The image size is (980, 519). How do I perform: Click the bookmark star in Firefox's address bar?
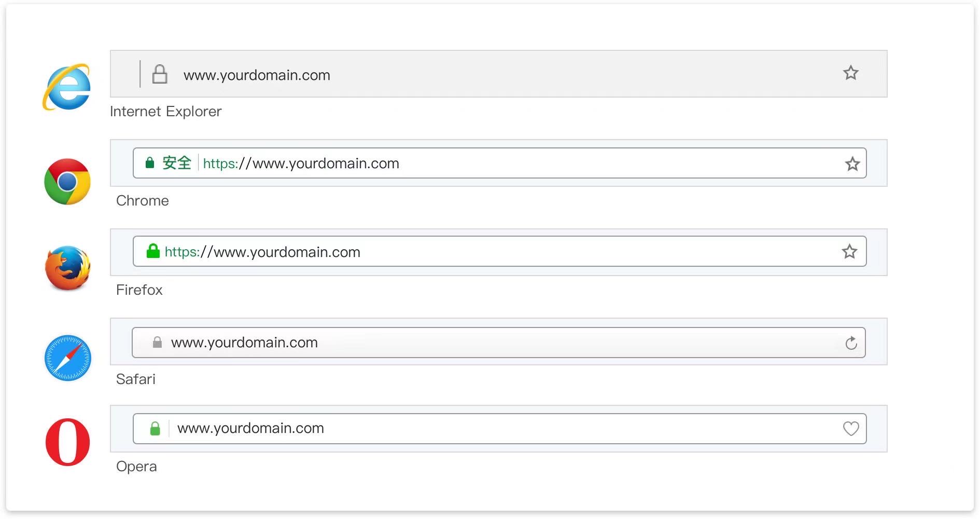(x=849, y=252)
